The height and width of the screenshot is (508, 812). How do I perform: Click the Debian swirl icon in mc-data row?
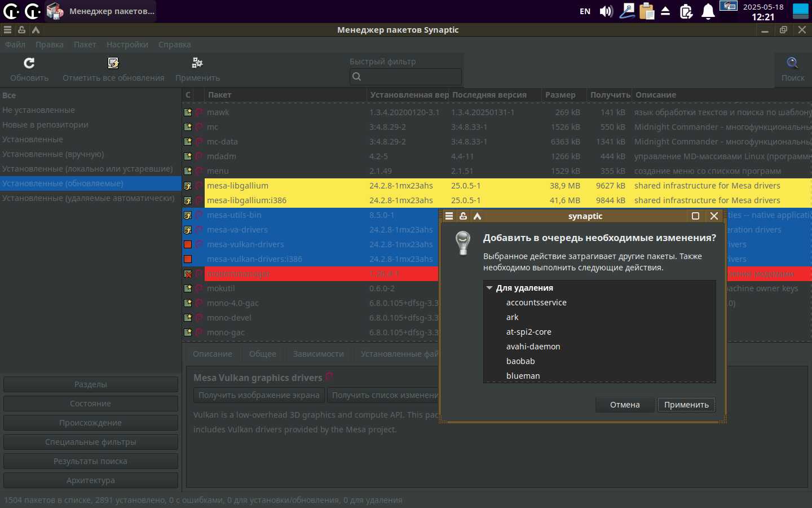coord(198,142)
